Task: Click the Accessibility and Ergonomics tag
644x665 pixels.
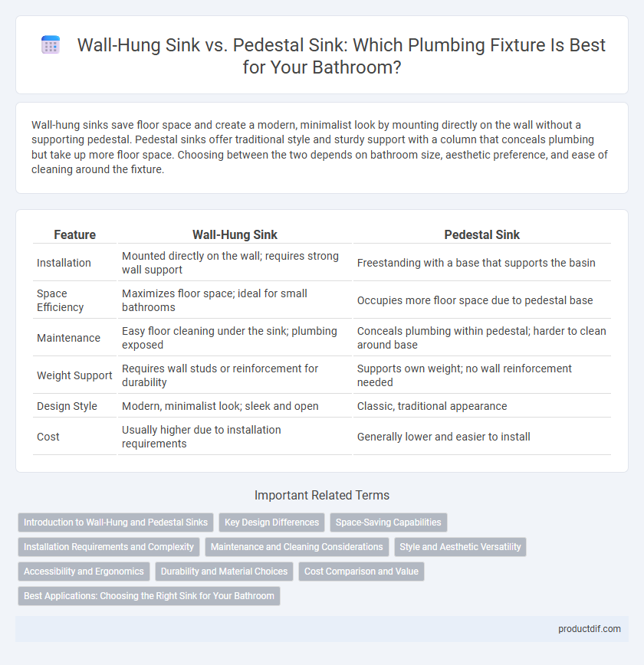Action: (84, 572)
